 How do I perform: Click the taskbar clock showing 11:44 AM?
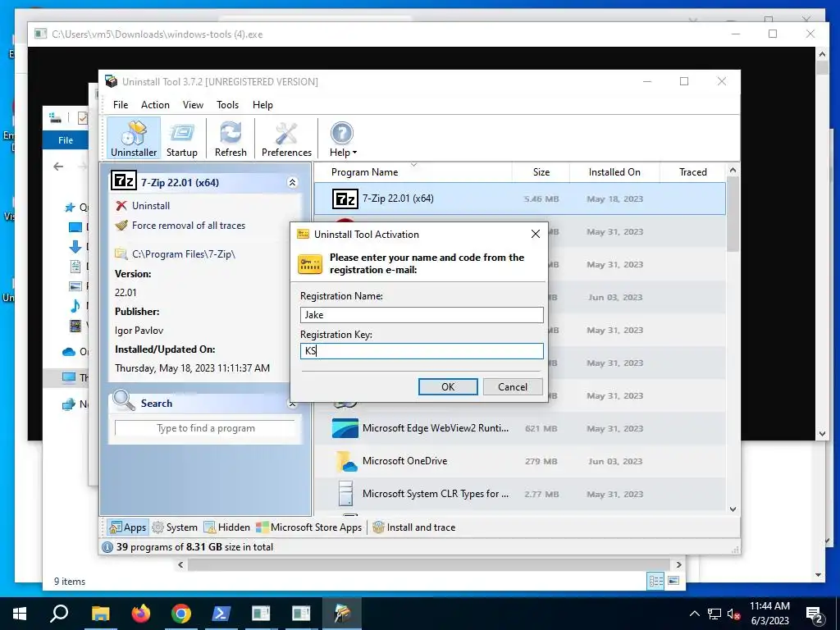coord(769,614)
